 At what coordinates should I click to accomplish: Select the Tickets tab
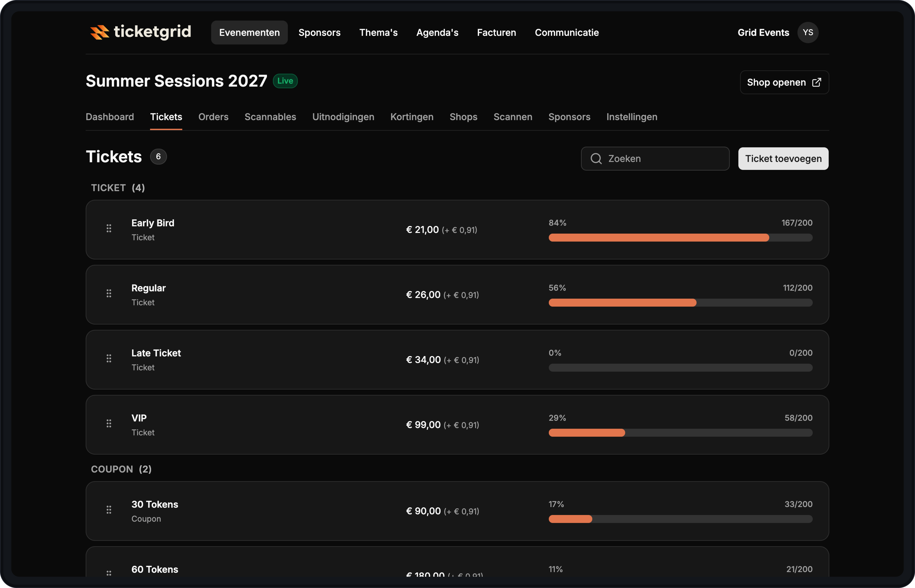[x=166, y=117]
